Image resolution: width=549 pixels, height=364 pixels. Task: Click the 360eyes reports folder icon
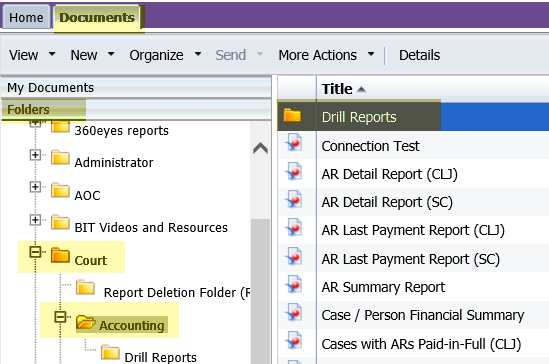click(60, 127)
